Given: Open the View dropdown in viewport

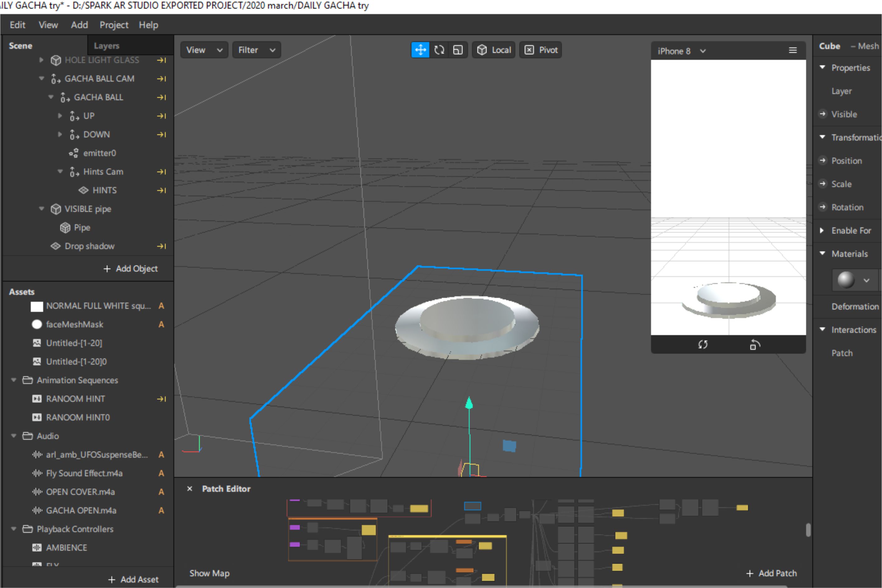Looking at the screenshot, I should [x=204, y=50].
